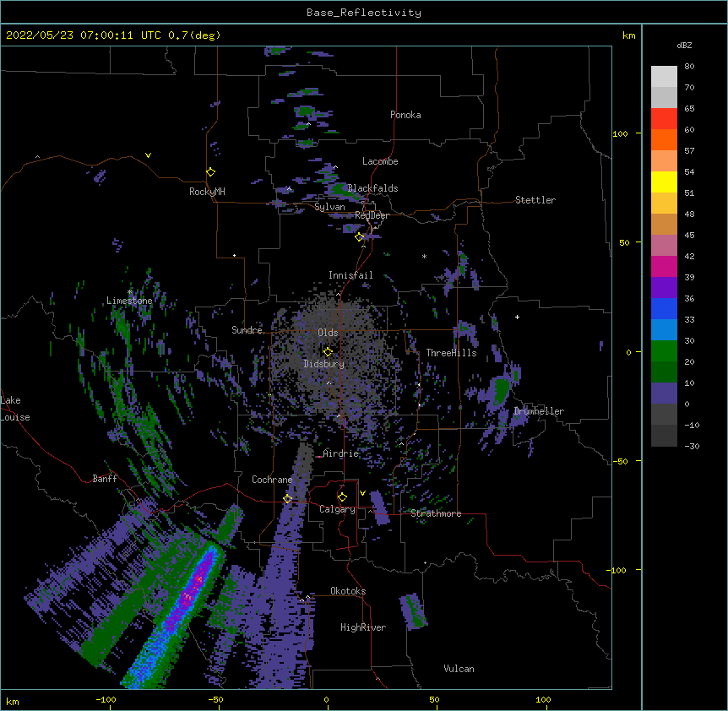Pick the bright yellow swatch in dBZ legend

coord(664,182)
